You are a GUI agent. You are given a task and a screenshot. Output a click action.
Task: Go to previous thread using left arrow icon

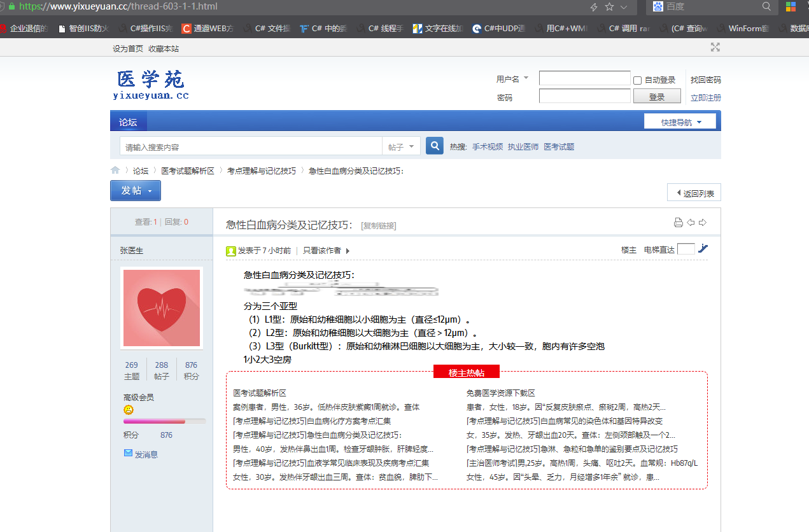coord(691,223)
